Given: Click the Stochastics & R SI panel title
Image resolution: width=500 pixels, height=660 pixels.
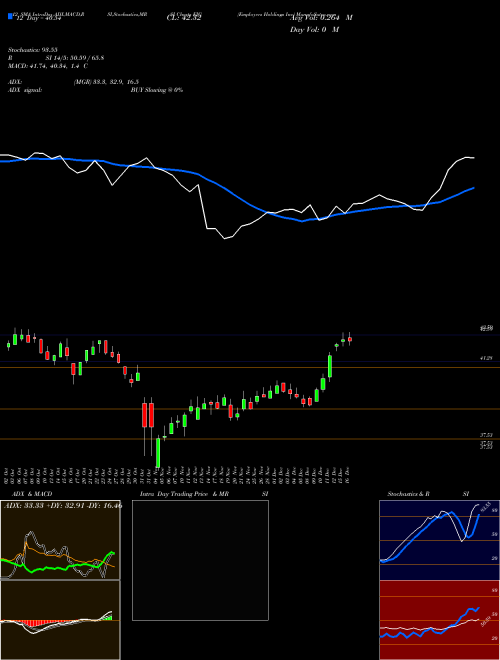Looking at the screenshot, I should (428, 494).
